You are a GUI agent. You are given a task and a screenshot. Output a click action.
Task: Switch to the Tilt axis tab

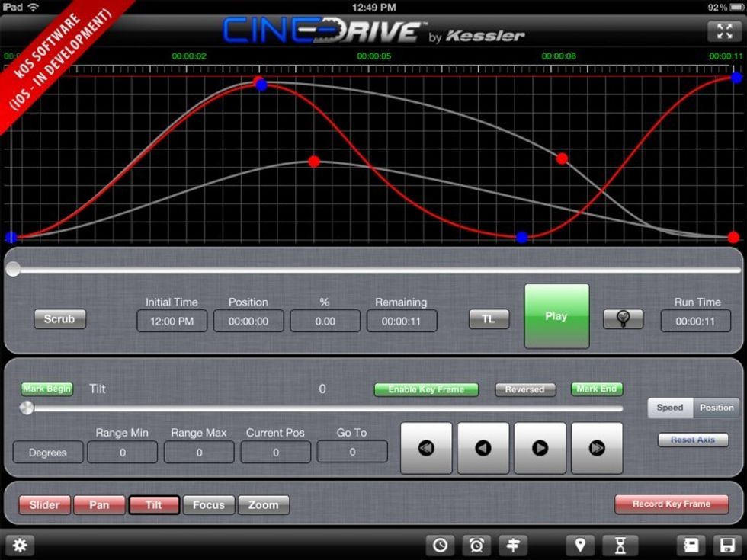pyautogui.click(x=154, y=504)
